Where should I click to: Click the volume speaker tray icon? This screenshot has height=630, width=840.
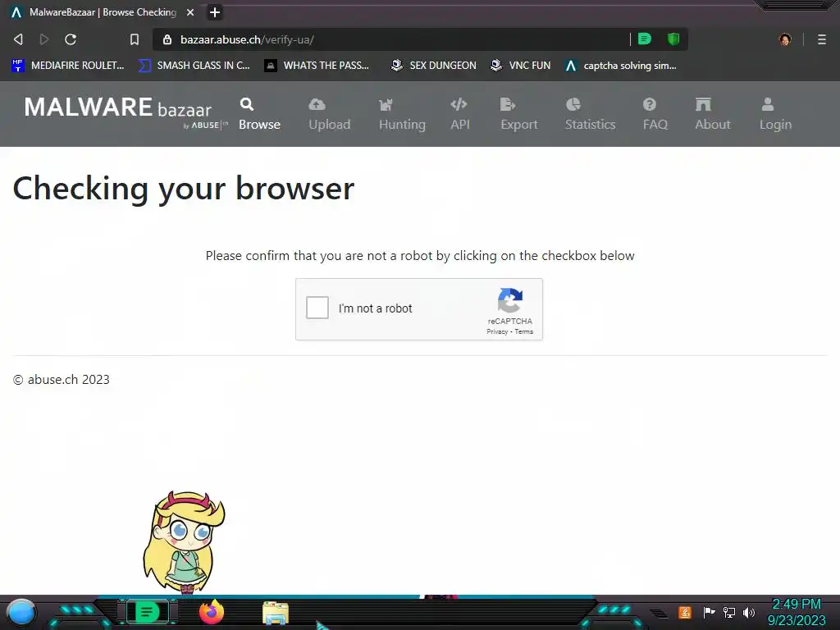(748, 612)
